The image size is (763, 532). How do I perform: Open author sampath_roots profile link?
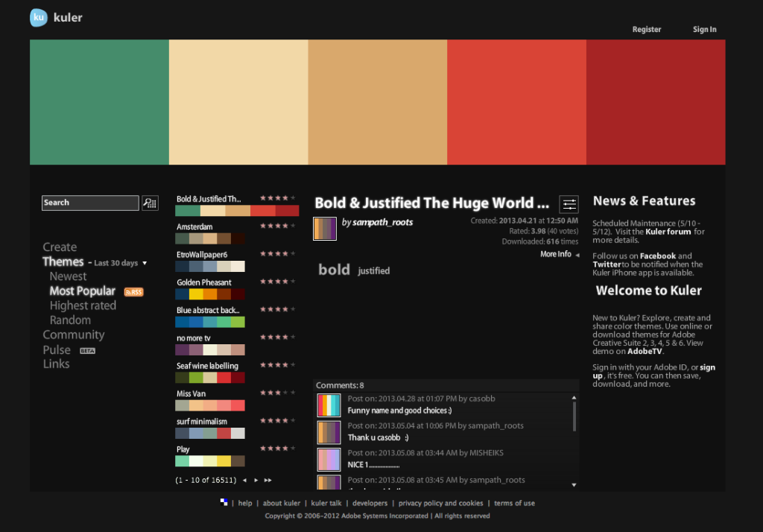click(382, 222)
